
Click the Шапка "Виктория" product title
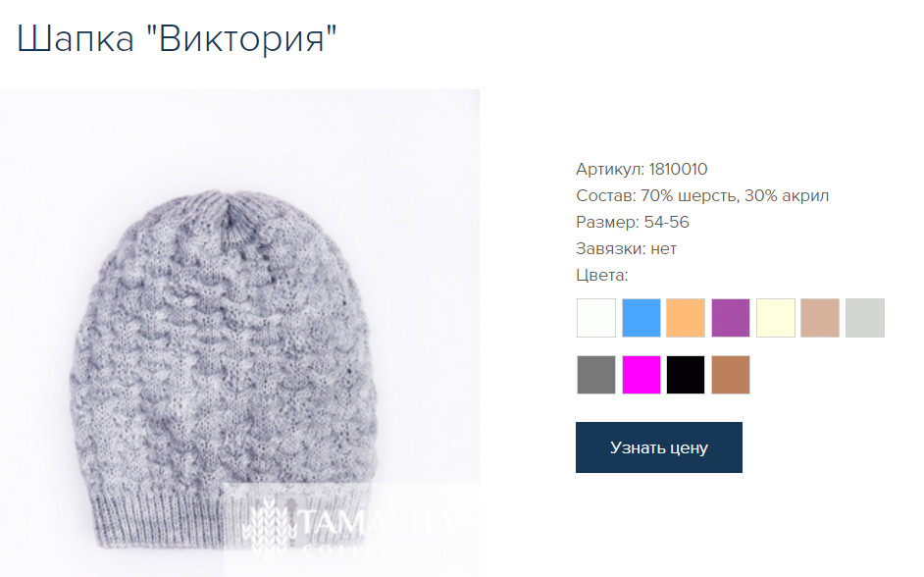(x=177, y=39)
